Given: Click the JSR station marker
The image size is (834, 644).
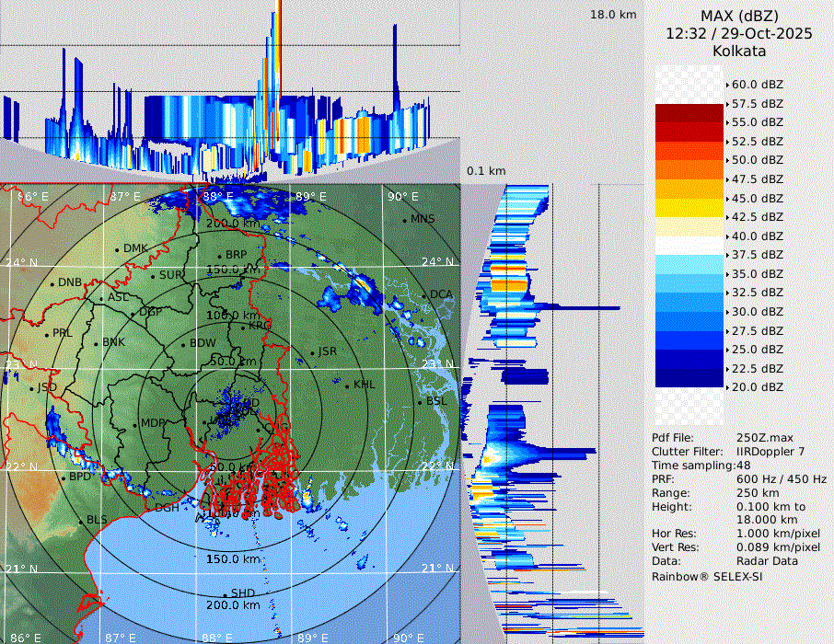Looking at the screenshot, I should point(312,352).
